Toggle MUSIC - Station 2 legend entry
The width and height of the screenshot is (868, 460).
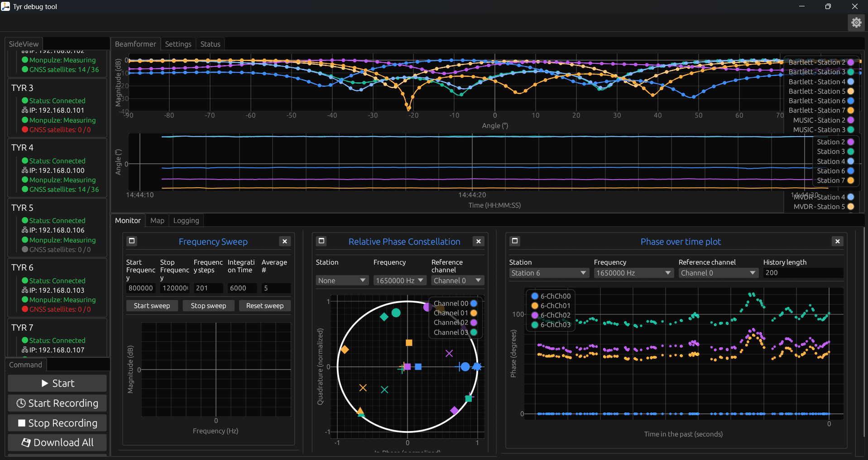[823, 120]
